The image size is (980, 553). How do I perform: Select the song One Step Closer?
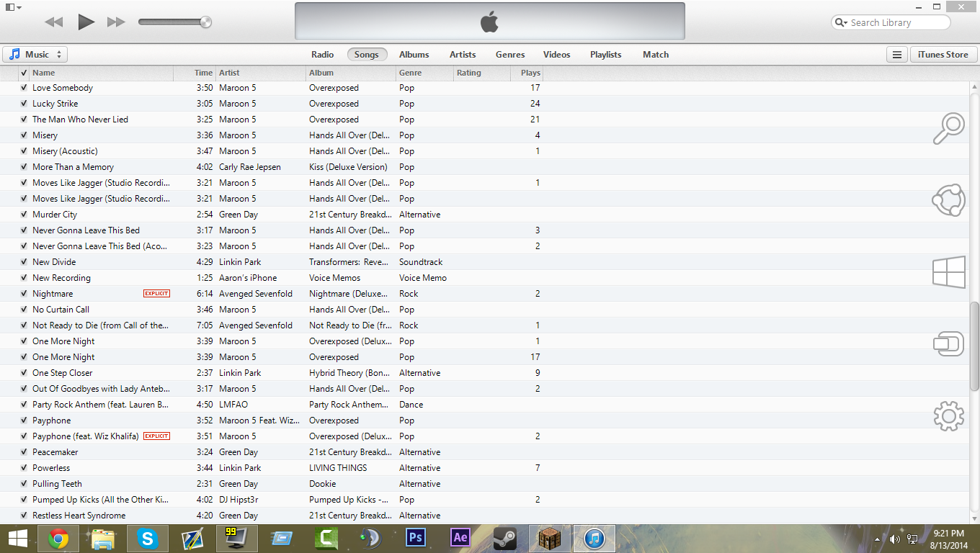(62, 373)
